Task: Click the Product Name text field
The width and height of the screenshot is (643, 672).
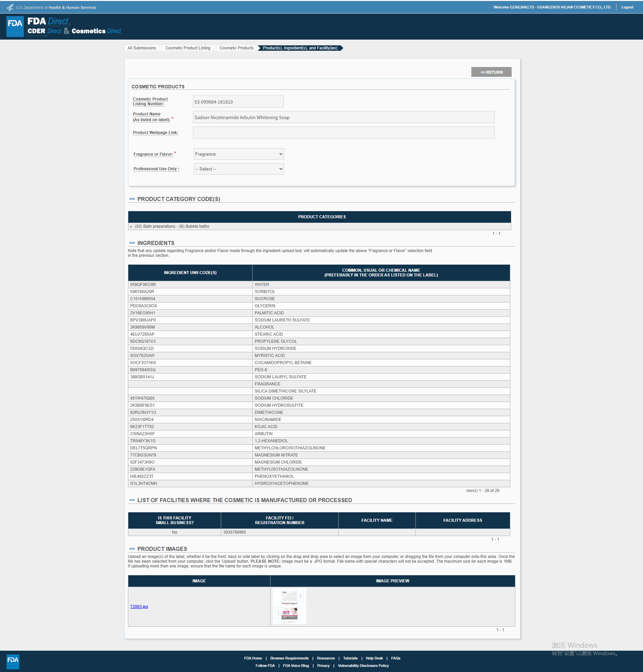Action: point(343,117)
